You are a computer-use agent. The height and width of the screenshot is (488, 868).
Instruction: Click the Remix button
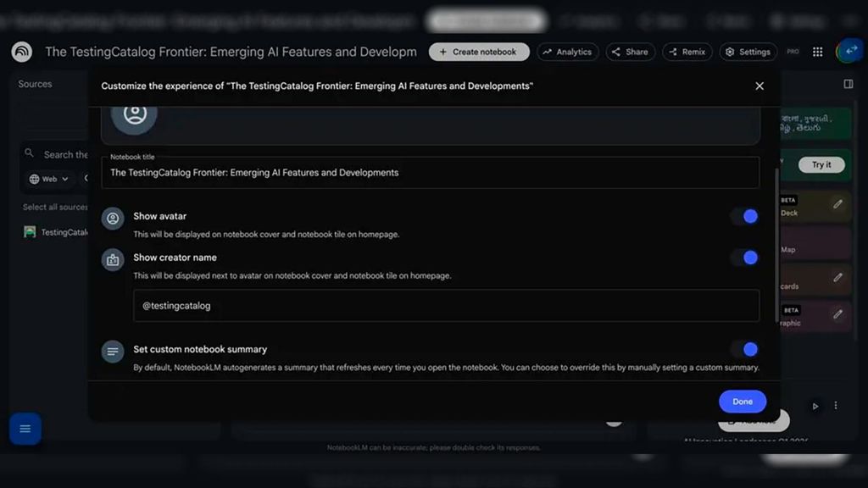[687, 52]
